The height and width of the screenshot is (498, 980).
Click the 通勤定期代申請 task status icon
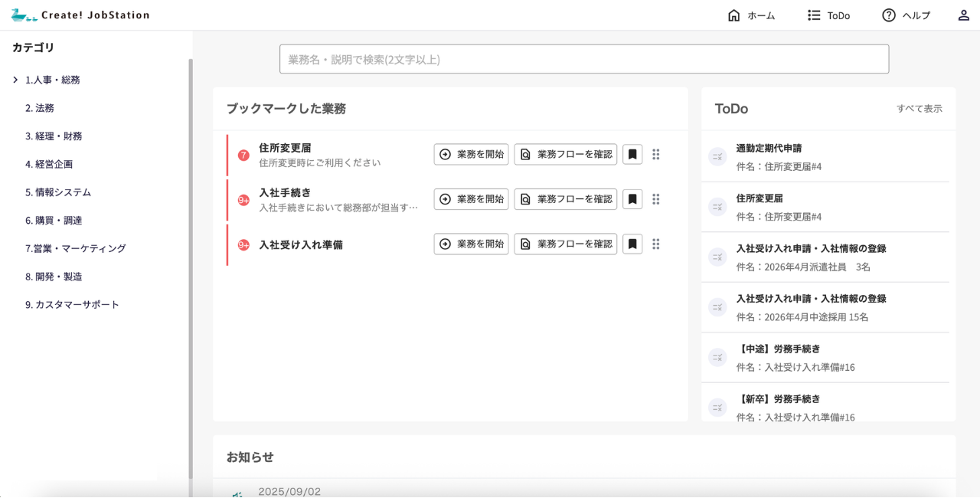[717, 157]
